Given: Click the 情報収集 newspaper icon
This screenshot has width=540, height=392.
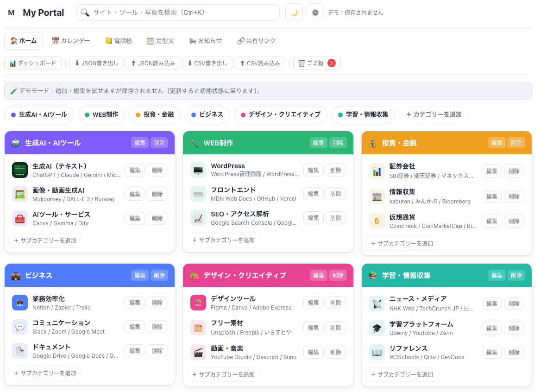Looking at the screenshot, I should click(x=377, y=196).
